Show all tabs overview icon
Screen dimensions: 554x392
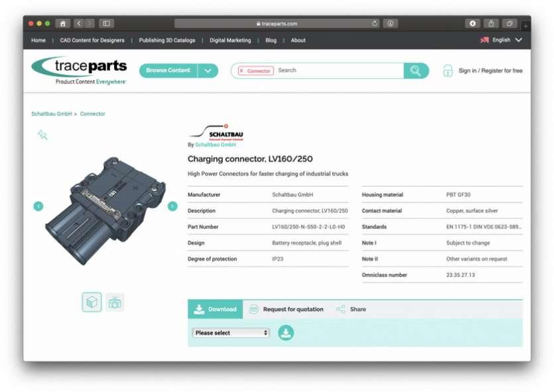point(510,24)
